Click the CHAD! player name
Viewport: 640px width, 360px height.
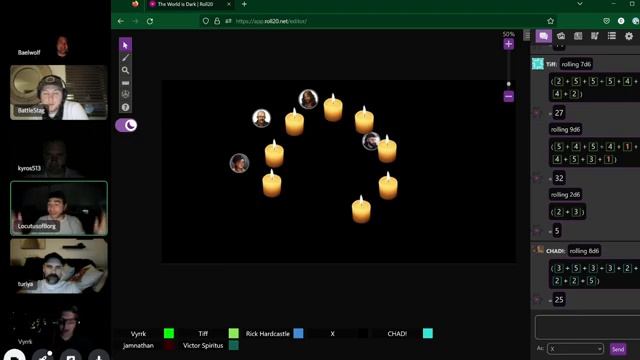tap(397, 333)
